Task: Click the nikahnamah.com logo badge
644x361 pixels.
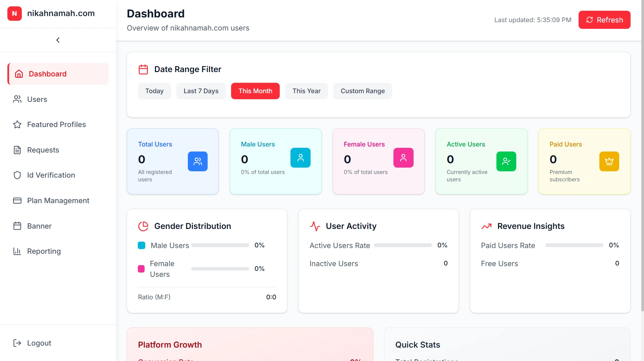Action: (x=14, y=13)
